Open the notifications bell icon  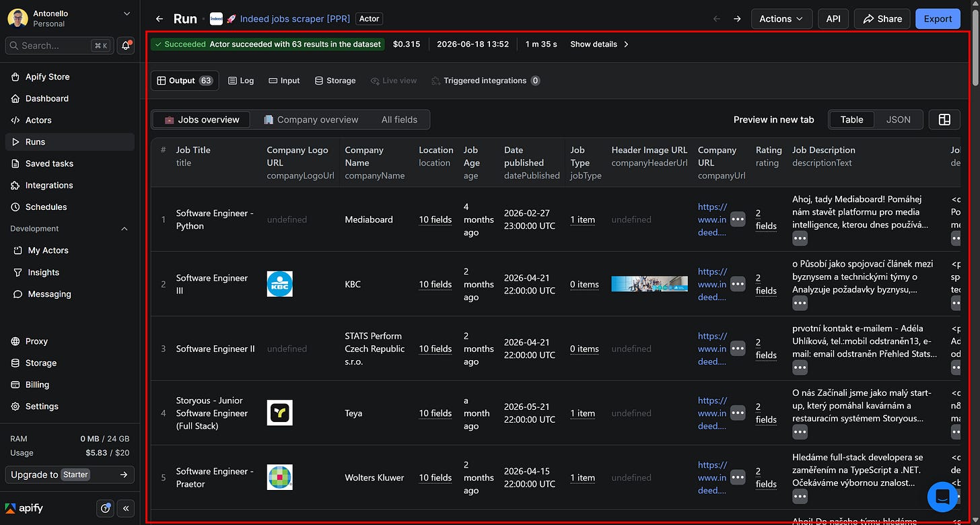coord(125,45)
